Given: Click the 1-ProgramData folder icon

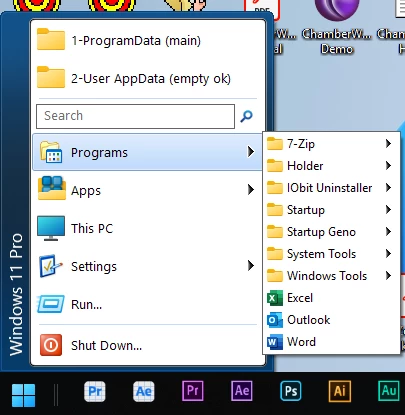Looking at the screenshot, I should 51,39.
